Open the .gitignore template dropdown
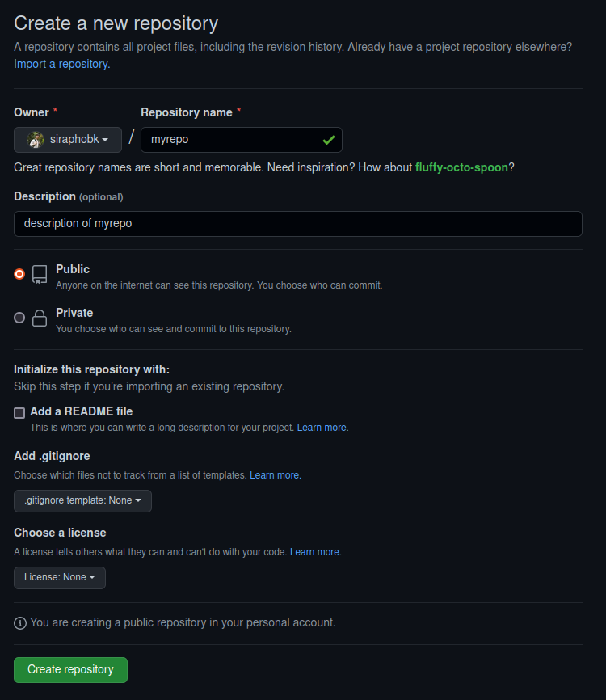 [82, 500]
